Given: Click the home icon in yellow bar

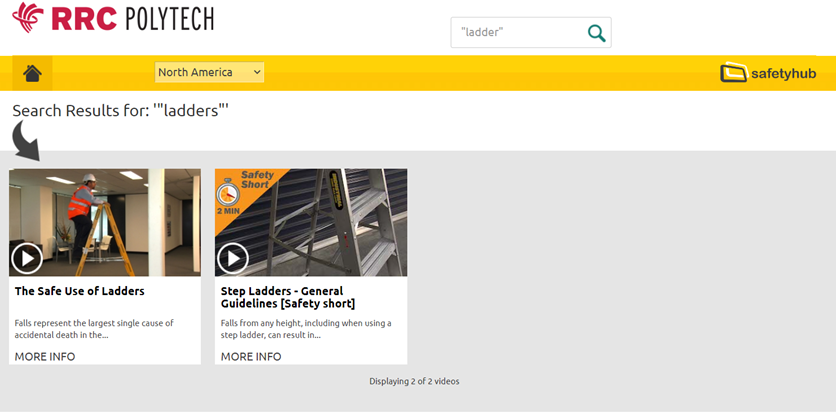Looking at the screenshot, I should [x=32, y=73].
